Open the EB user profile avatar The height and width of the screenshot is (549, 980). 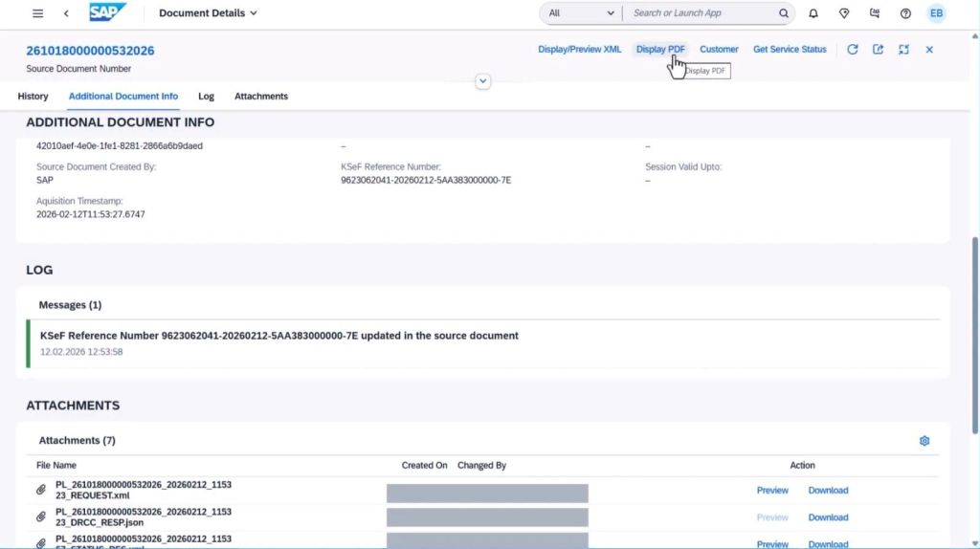936,13
